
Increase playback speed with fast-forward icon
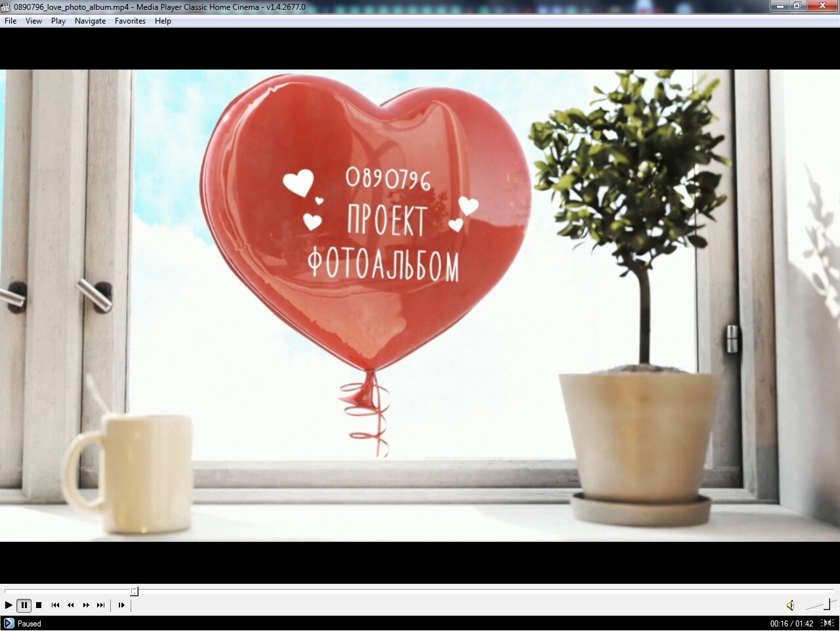point(85,605)
